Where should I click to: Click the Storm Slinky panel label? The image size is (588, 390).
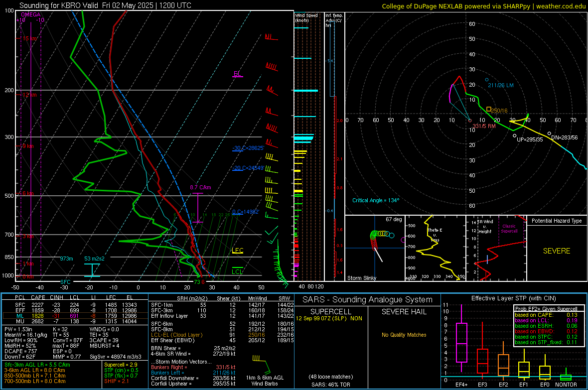point(361,278)
